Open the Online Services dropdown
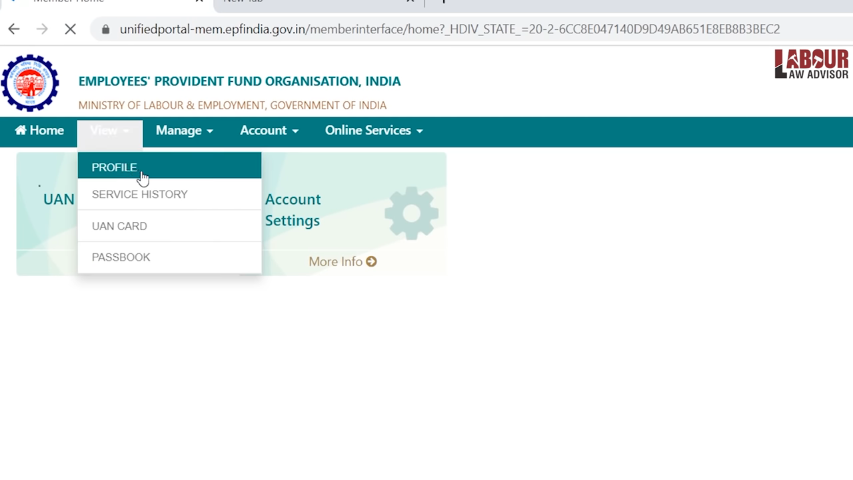The image size is (853, 480). tap(374, 131)
